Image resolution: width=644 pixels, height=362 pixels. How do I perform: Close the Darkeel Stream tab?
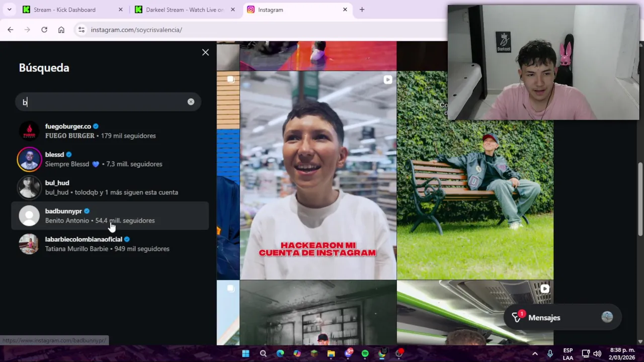[233, 10]
